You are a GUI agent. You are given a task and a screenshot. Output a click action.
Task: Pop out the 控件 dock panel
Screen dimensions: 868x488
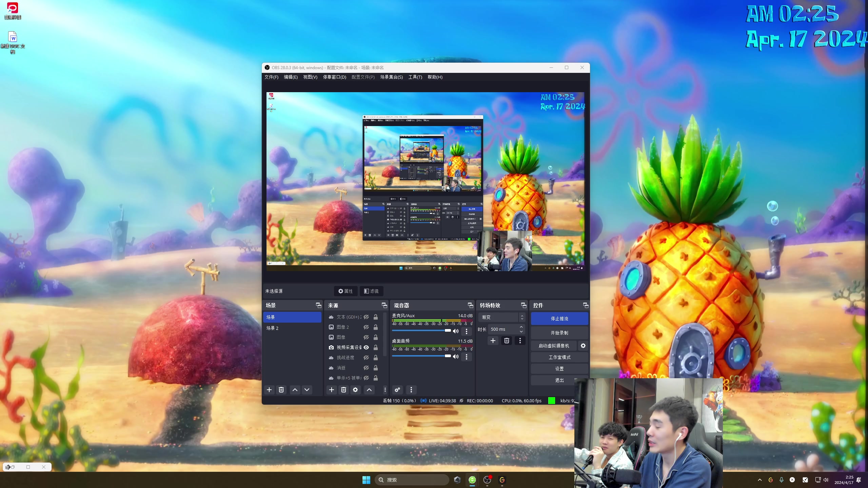coord(586,305)
